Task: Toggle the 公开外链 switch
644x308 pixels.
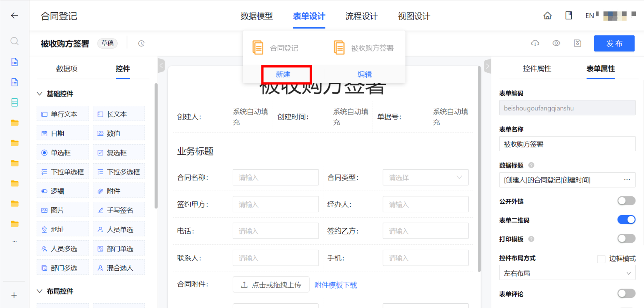Action: 626,201
